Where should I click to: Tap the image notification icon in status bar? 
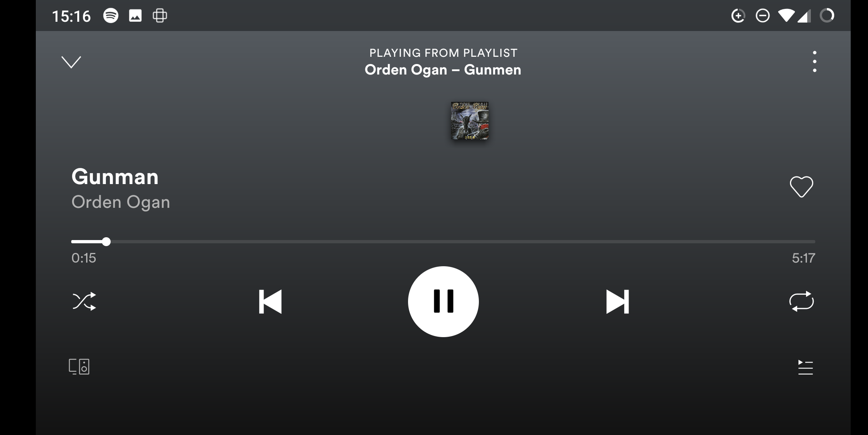(135, 16)
